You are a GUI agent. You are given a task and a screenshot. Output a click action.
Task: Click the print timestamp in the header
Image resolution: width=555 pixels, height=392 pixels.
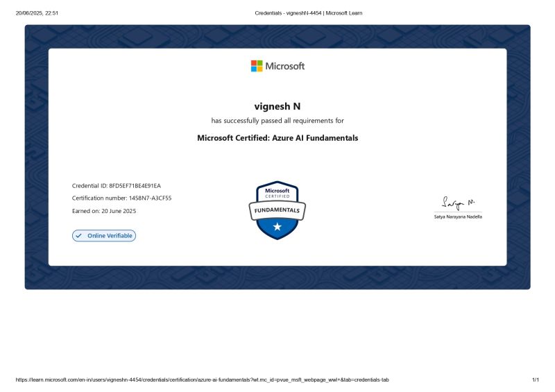(x=37, y=13)
